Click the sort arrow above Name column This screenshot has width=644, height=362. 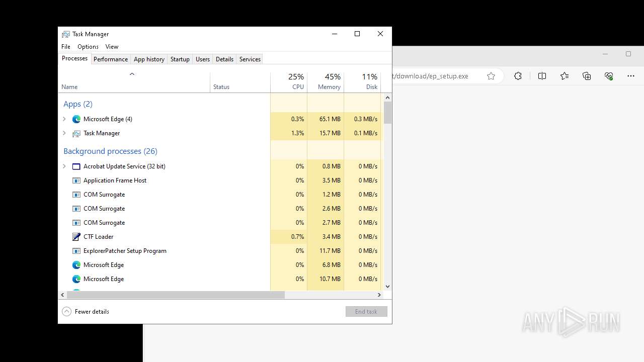(132, 74)
